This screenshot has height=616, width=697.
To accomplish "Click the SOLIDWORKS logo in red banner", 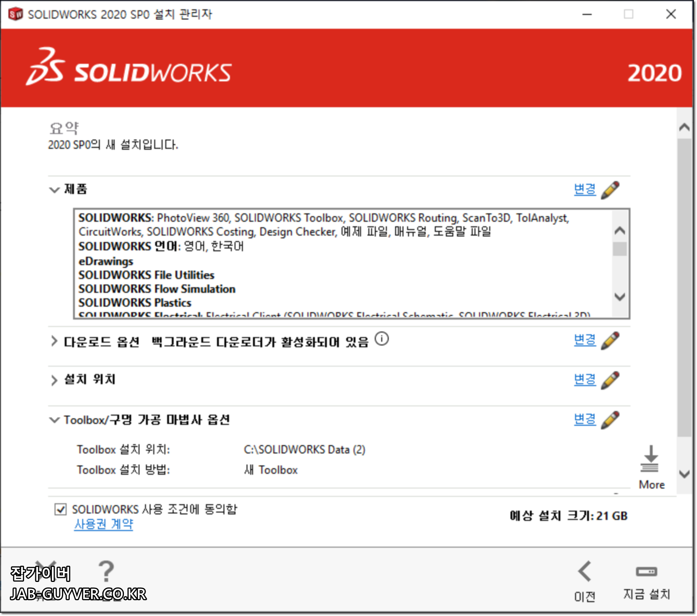I will click(x=129, y=67).
